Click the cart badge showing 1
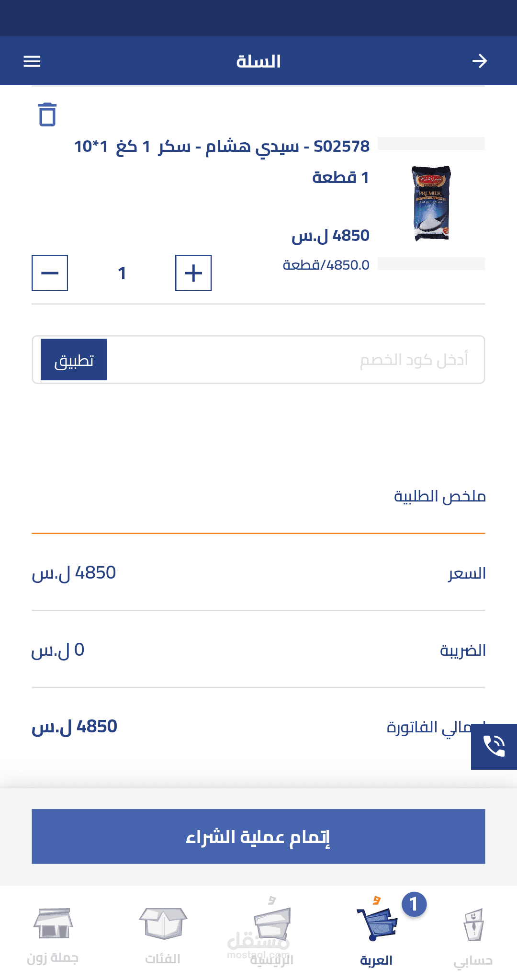 tap(414, 904)
